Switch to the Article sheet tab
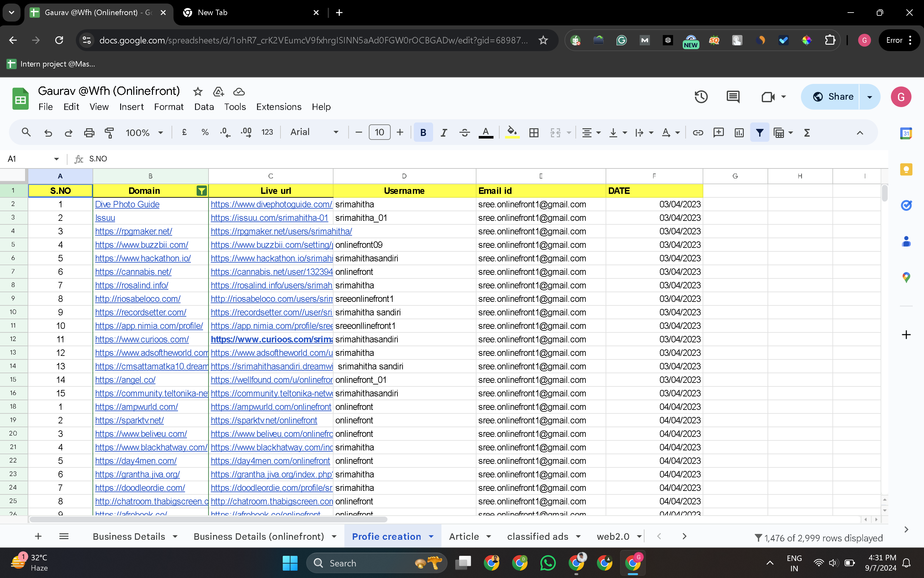 464,536
